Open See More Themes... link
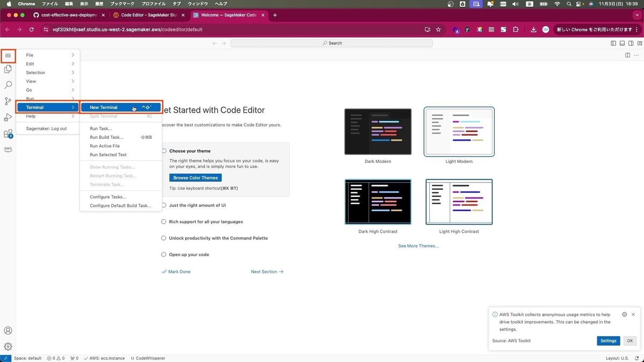 [419, 246]
